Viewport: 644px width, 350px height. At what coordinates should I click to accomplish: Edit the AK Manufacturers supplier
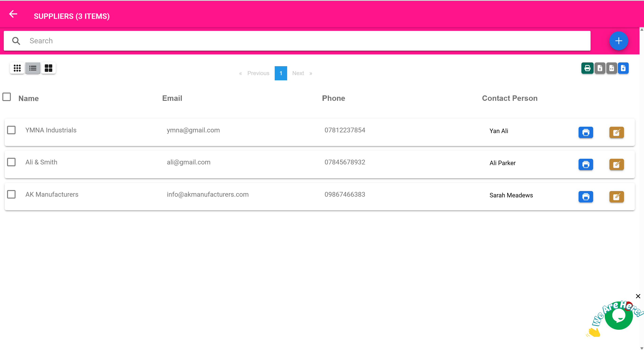tap(616, 197)
